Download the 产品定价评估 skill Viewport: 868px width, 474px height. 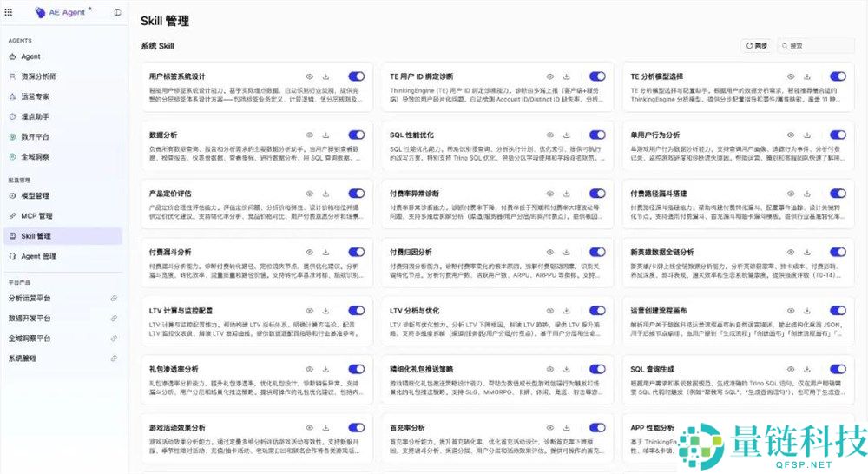coord(326,194)
